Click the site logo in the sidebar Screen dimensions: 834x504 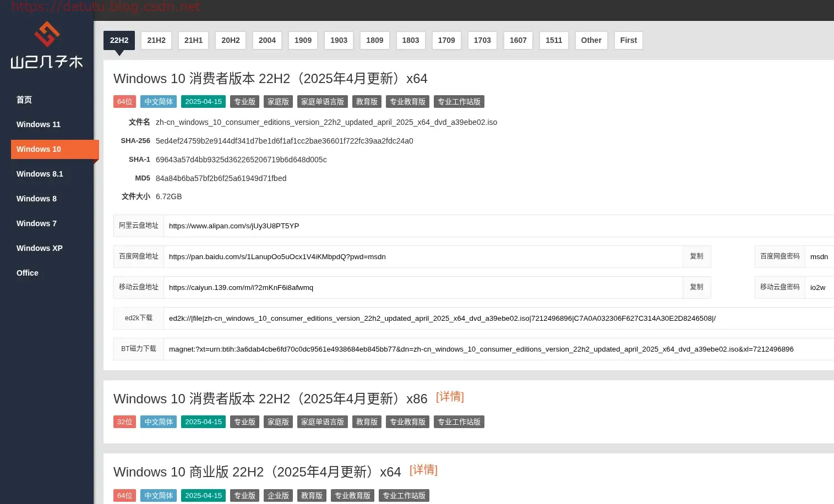[x=47, y=45]
